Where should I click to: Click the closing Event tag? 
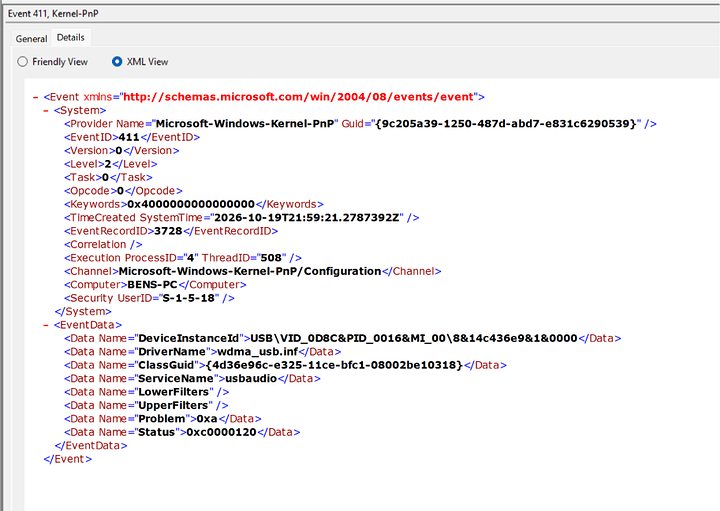(x=68, y=459)
